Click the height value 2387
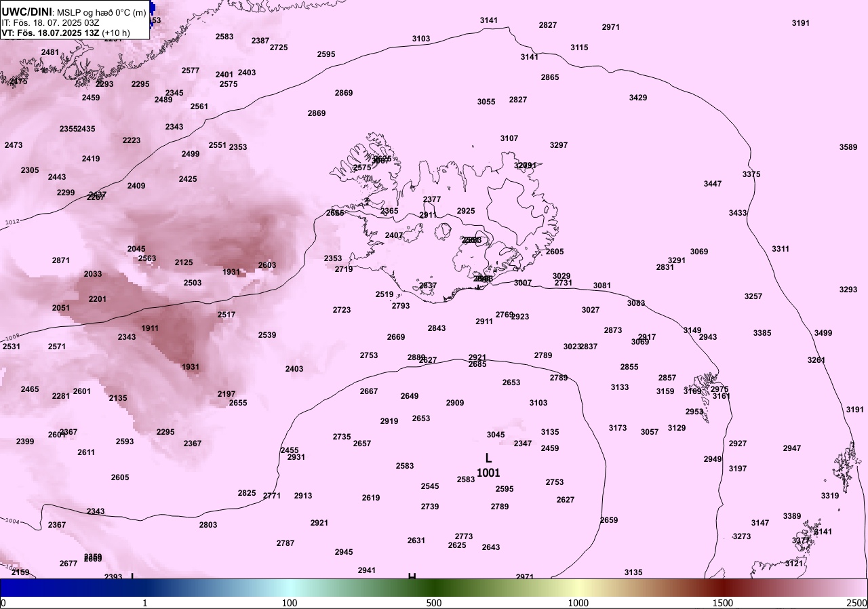Screen dimensions: 868x609 pos(260,41)
